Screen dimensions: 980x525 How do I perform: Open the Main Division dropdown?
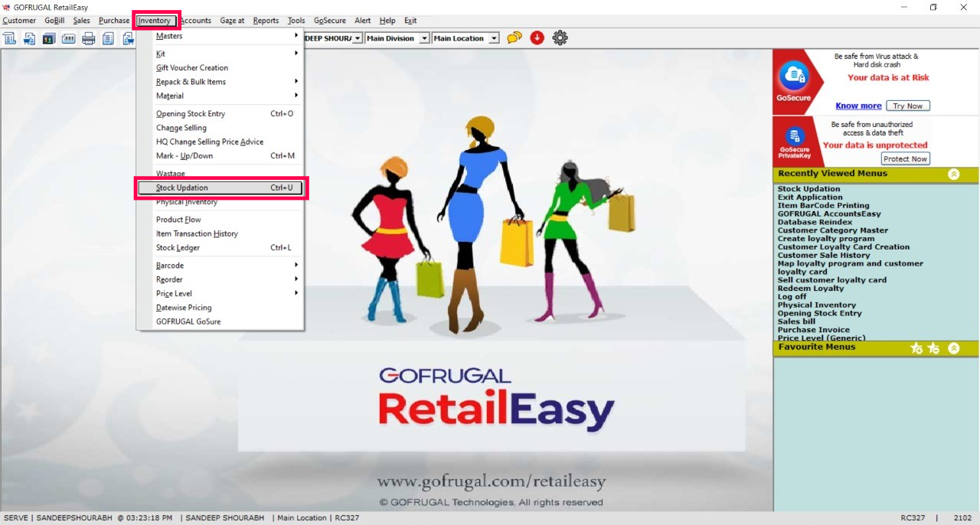point(424,38)
